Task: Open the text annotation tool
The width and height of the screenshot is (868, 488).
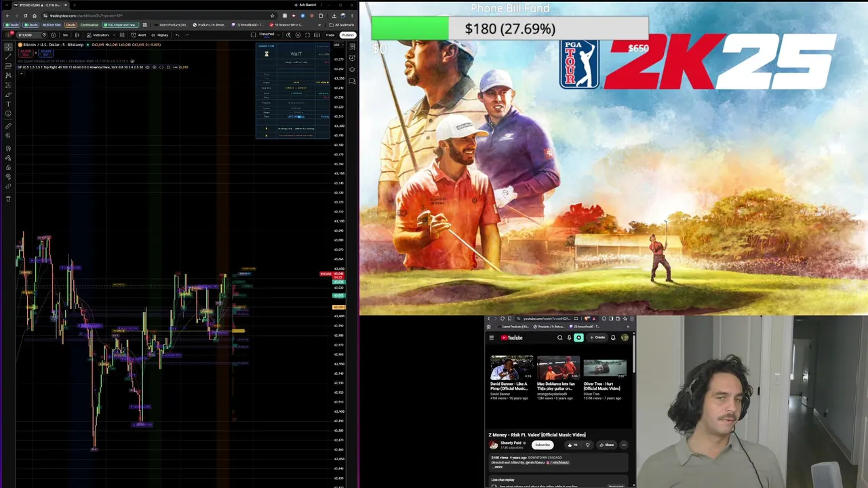Action: pyautogui.click(x=8, y=104)
